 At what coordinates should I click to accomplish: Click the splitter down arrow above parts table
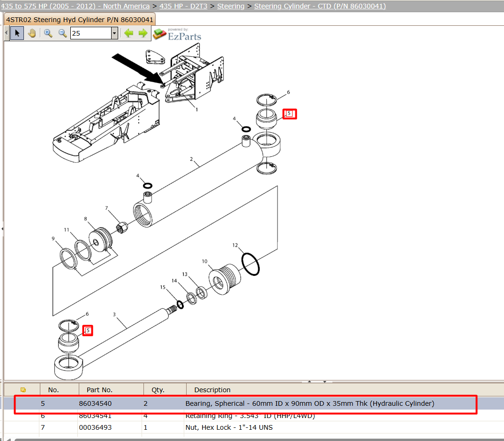pos(324,381)
